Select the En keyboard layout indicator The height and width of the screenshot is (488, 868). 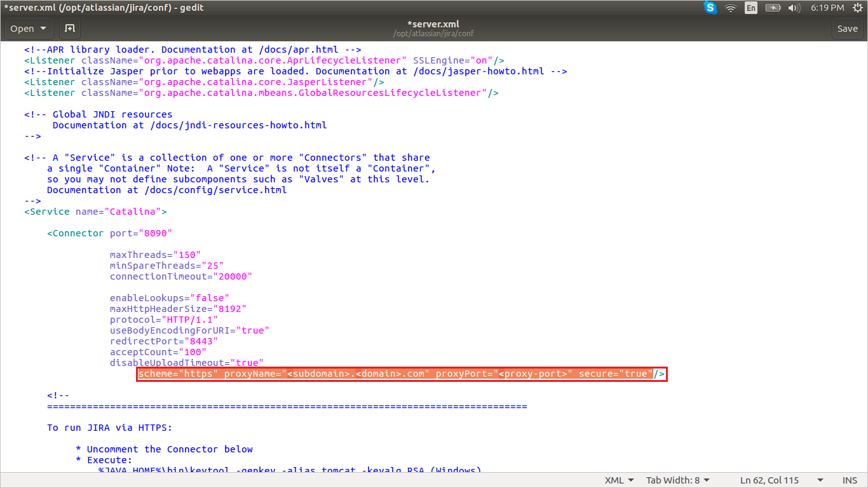point(751,8)
